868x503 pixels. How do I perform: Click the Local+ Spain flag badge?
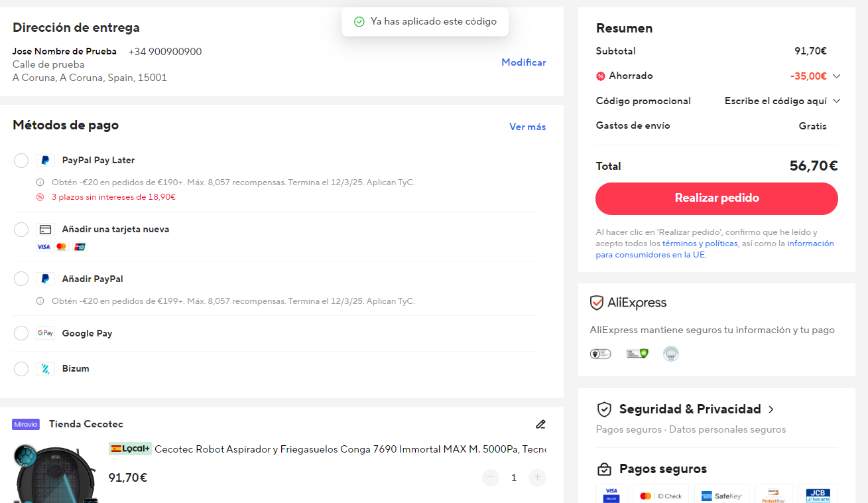click(130, 449)
